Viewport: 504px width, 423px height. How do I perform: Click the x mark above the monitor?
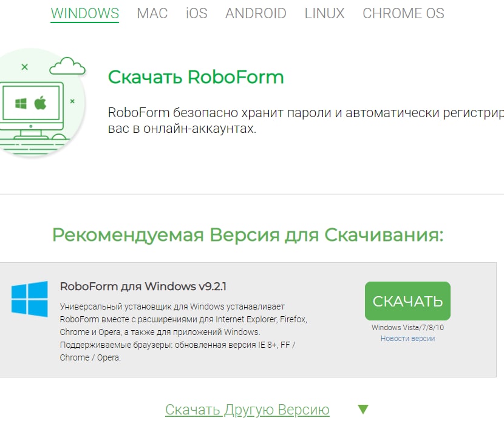[24, 67]
